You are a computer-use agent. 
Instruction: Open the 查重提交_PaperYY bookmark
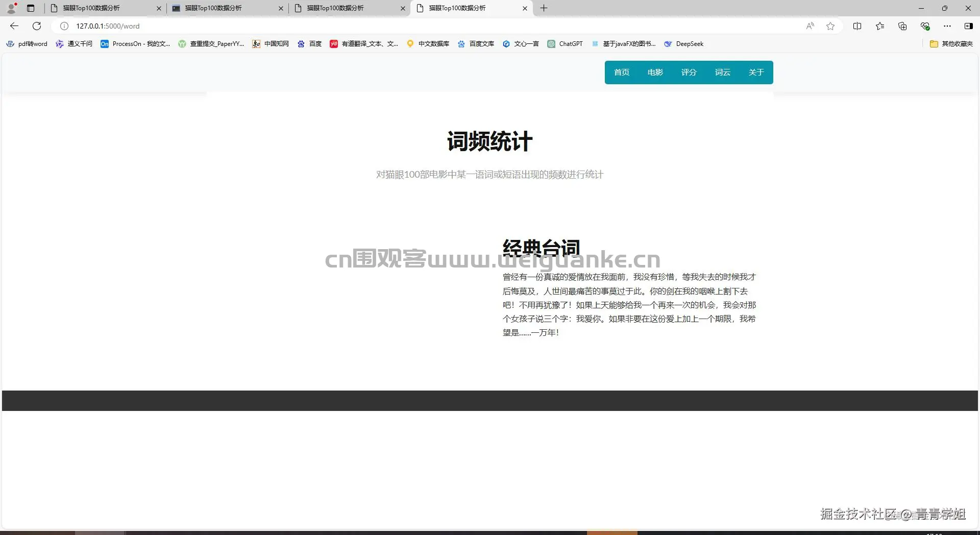[x=211, y=44]
